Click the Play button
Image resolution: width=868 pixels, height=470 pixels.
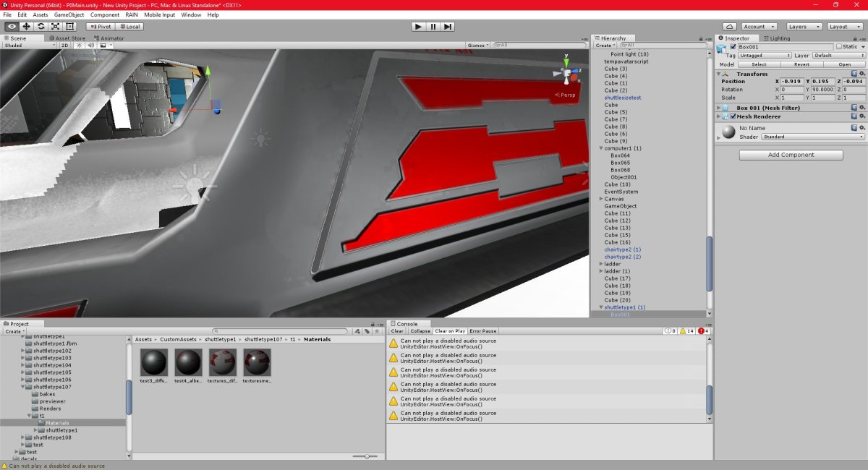(x=418, y=26)
